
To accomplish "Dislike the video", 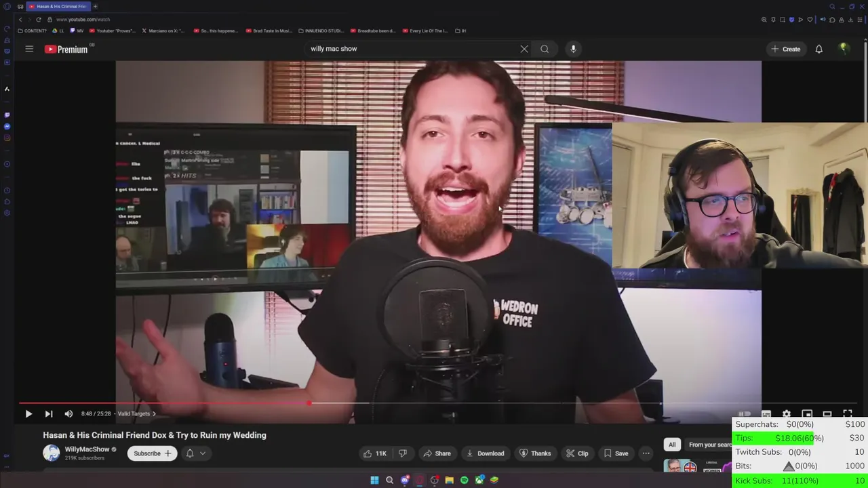I will coord(403,453).
